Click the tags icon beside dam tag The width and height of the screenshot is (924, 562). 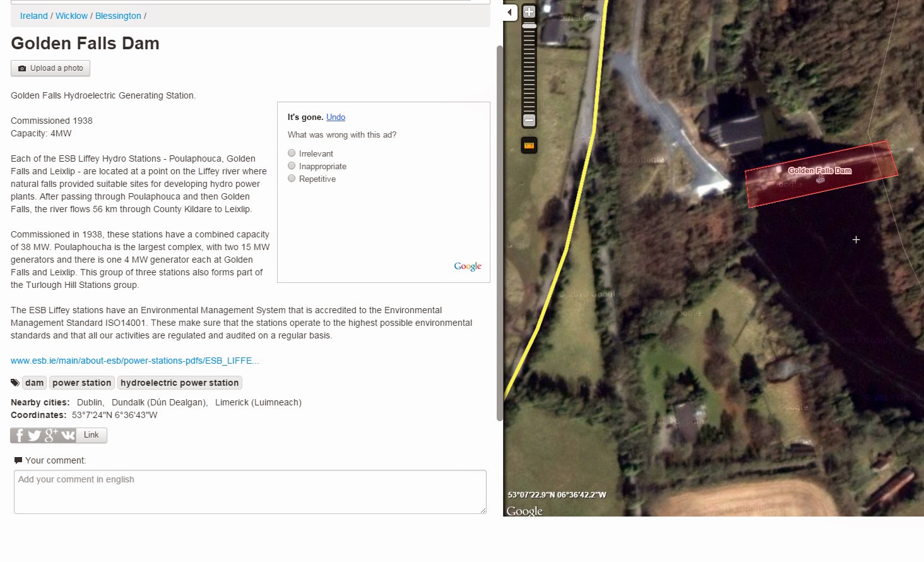pyautogui.click(x=15, y=383)
